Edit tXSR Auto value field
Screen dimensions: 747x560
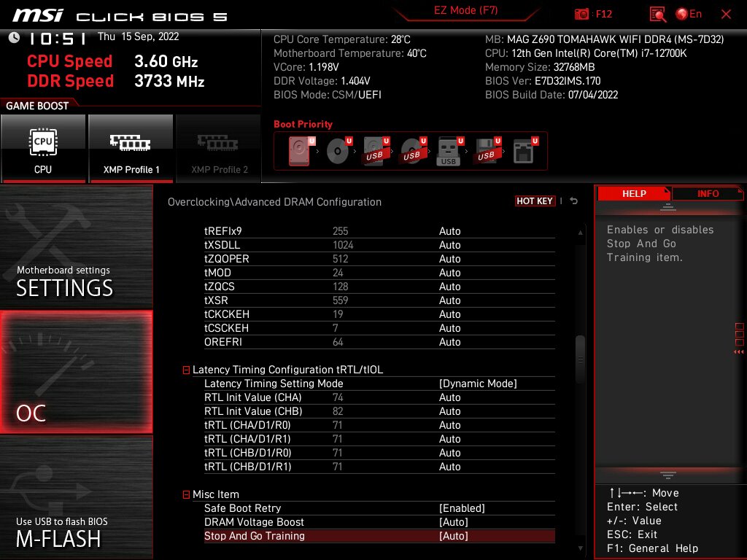449,300
